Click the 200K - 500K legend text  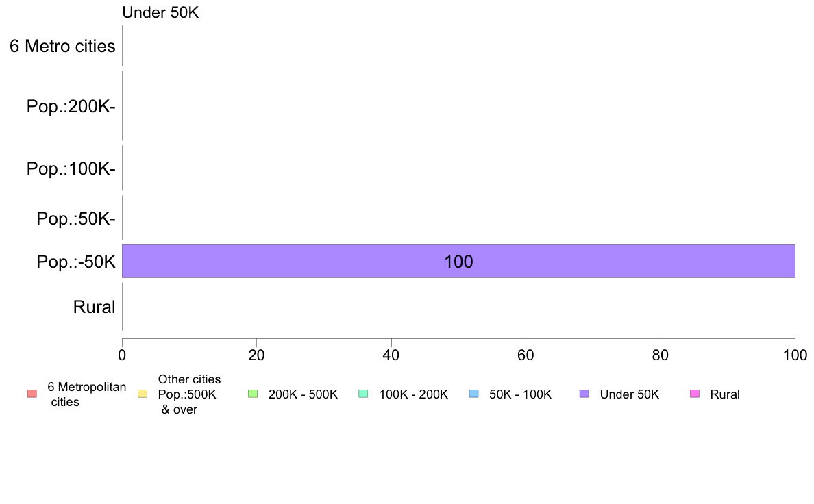[303, 394]
